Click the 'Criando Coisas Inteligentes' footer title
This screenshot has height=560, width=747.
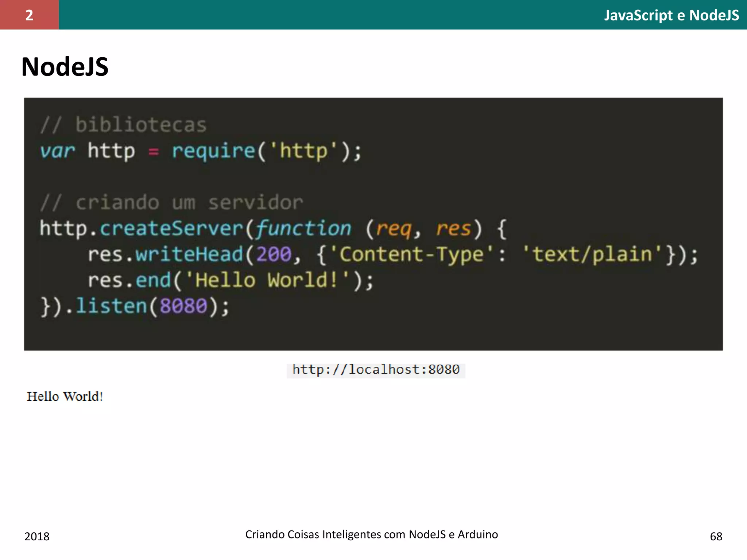[x=371, y=534]
